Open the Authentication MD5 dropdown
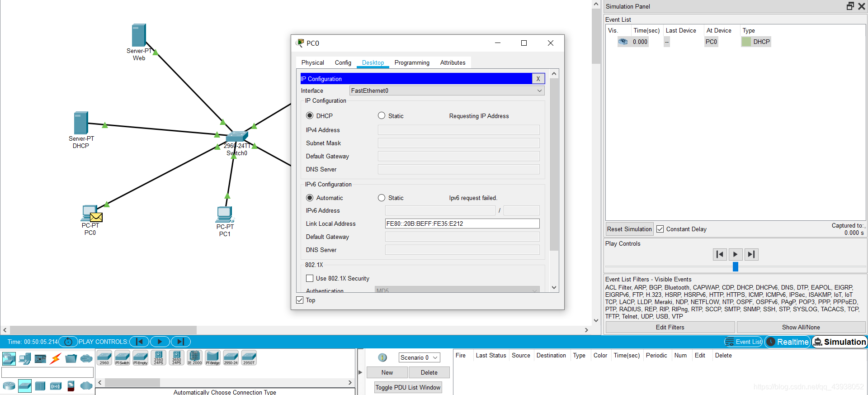Screen dimensions: 868x395 pos(457,290)
